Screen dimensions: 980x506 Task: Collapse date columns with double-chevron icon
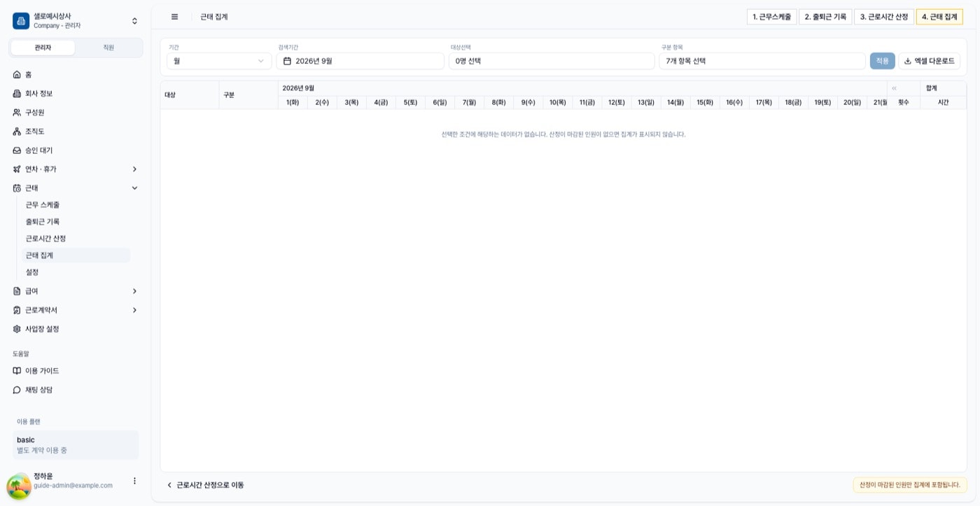(895, 88)
